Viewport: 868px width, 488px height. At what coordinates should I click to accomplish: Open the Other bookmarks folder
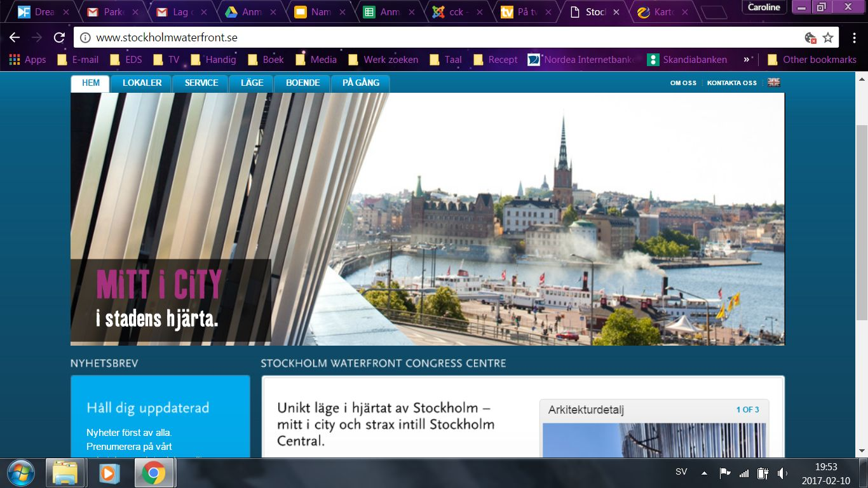click(x=812, y=60)
